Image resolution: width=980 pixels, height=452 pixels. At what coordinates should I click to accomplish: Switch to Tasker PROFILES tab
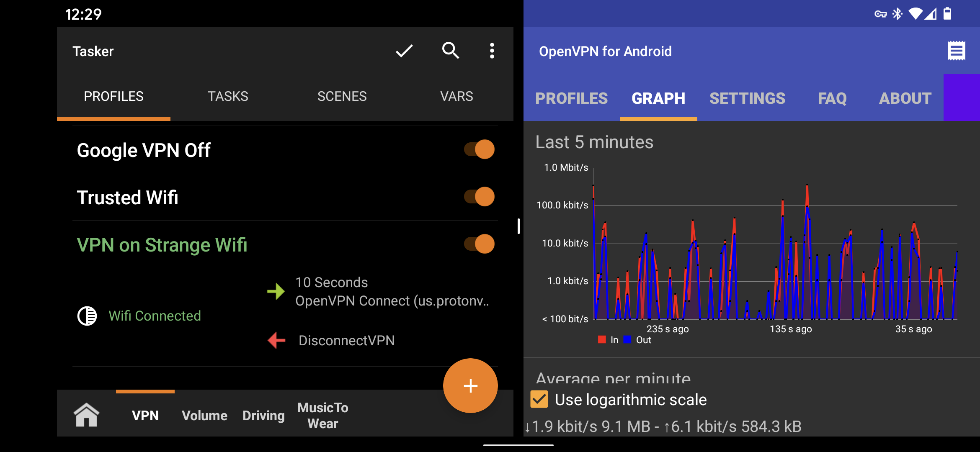click(x=113, y=97)
